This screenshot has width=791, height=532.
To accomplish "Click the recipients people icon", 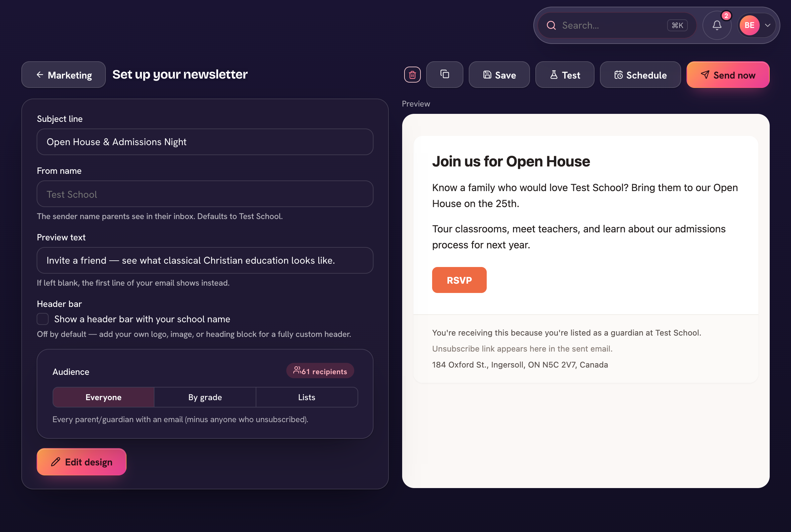I will coord(297,370).
